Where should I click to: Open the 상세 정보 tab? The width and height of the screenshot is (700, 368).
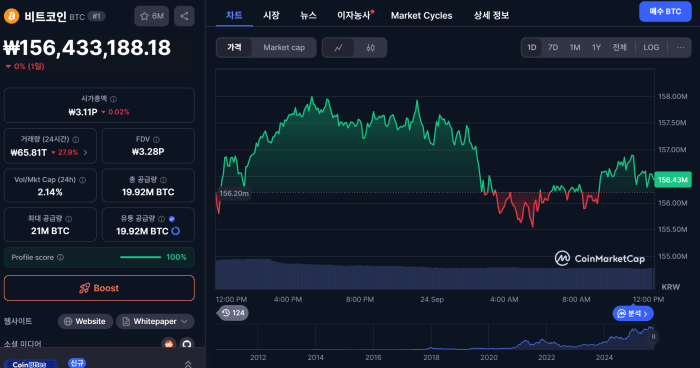pos(491,15)
